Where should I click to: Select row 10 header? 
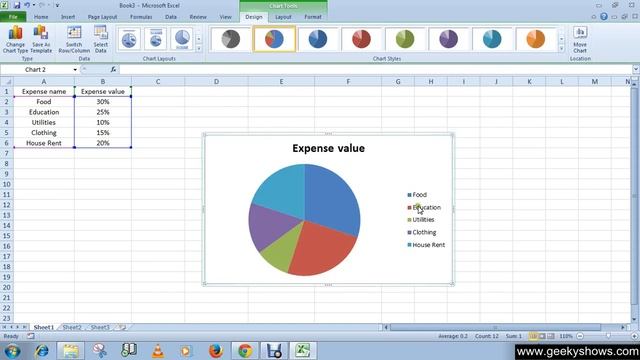pyautogui.click(x=7, y=184)
